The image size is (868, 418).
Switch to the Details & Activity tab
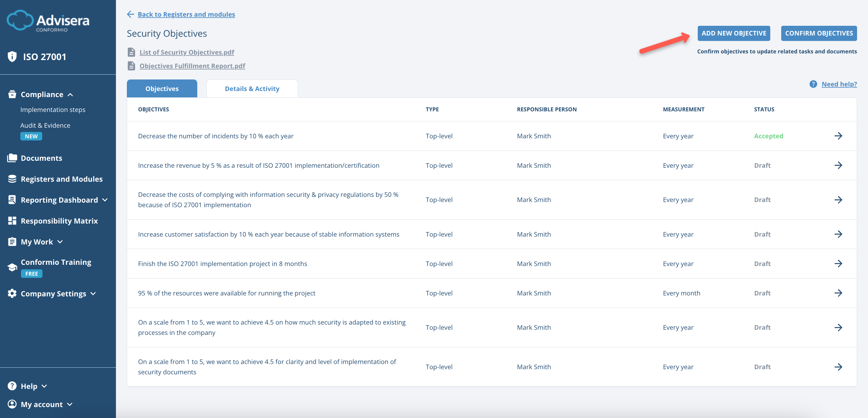tap(252, 88)
